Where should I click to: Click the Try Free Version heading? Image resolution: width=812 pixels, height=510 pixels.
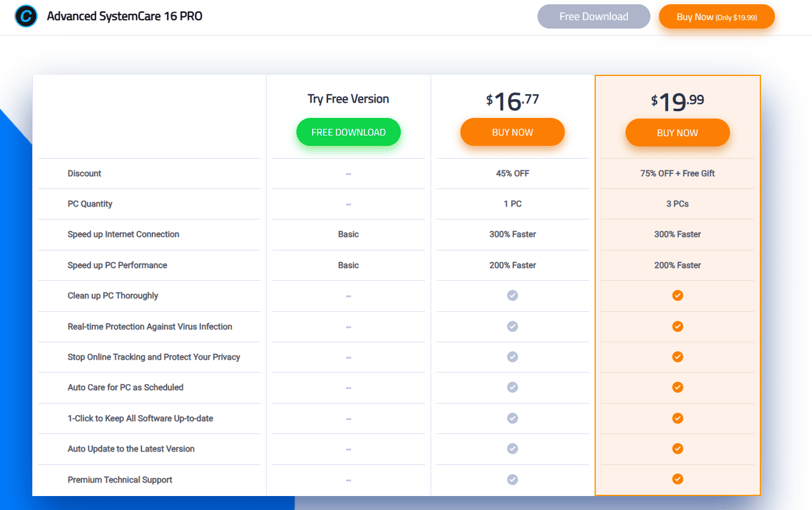349,99
